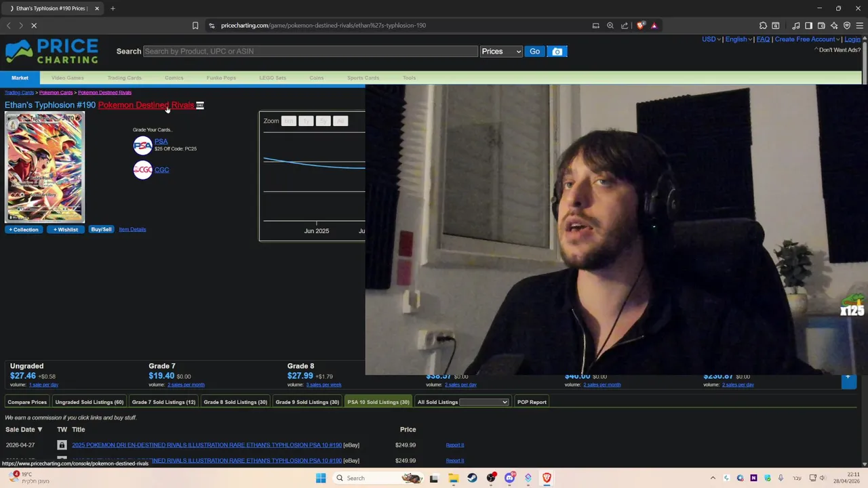Switch to Compare Prices tab

tap(27, 402)
